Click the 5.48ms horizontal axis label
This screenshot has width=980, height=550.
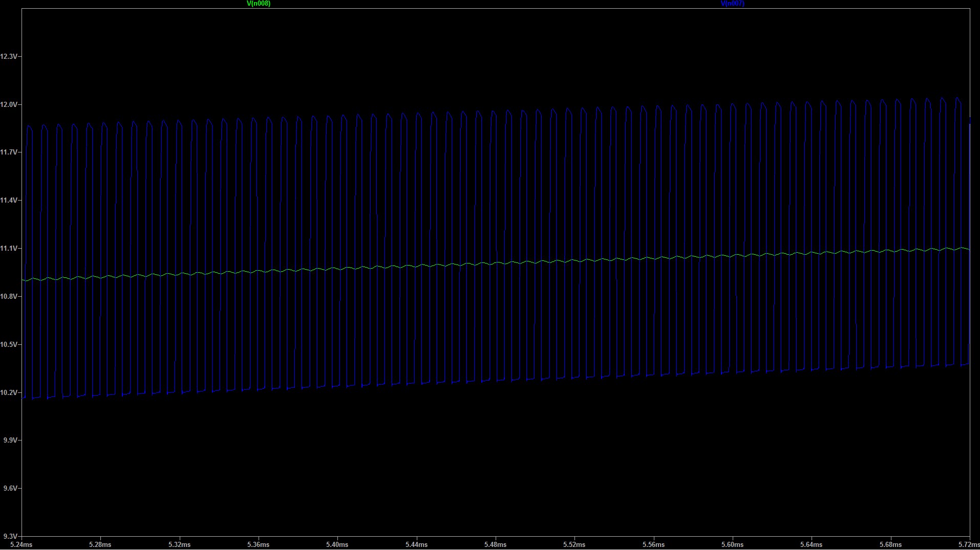point(495,545)
